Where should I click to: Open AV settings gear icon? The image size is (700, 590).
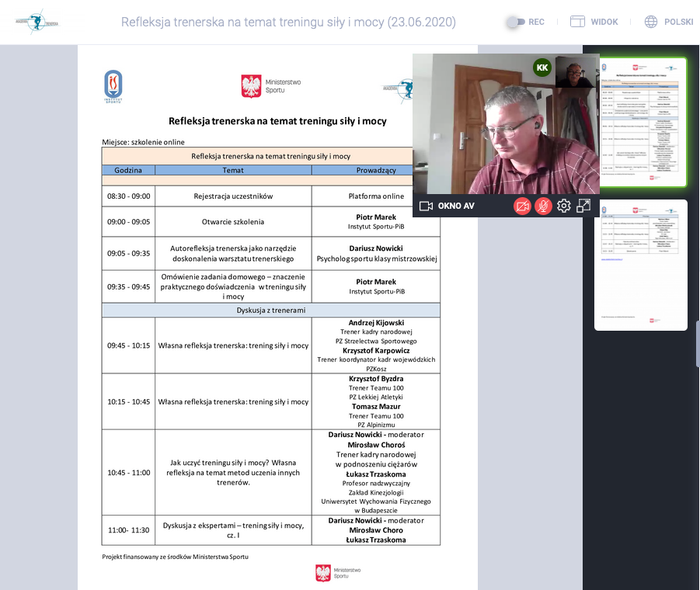click(563, 206)
